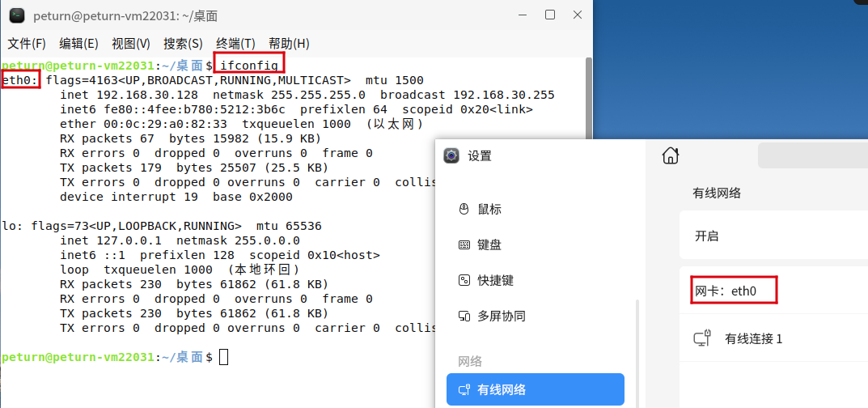
Task: Click the terminal's vertical scrollbar
Action: (588, 97)
